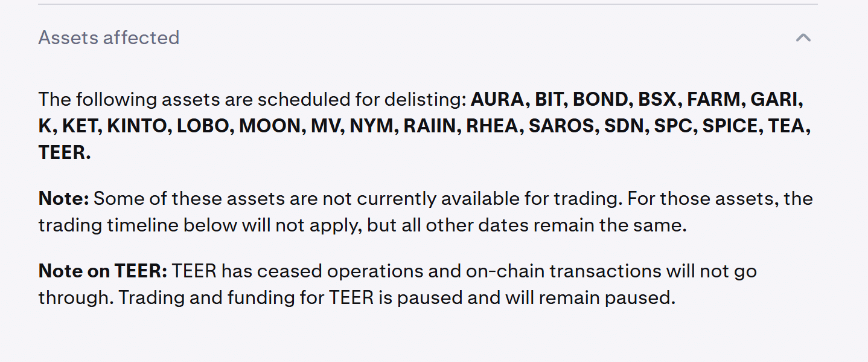Click the bold TEER ending the asset list
The width and height of the screenshot is (868, 362).
click(65, 152)
